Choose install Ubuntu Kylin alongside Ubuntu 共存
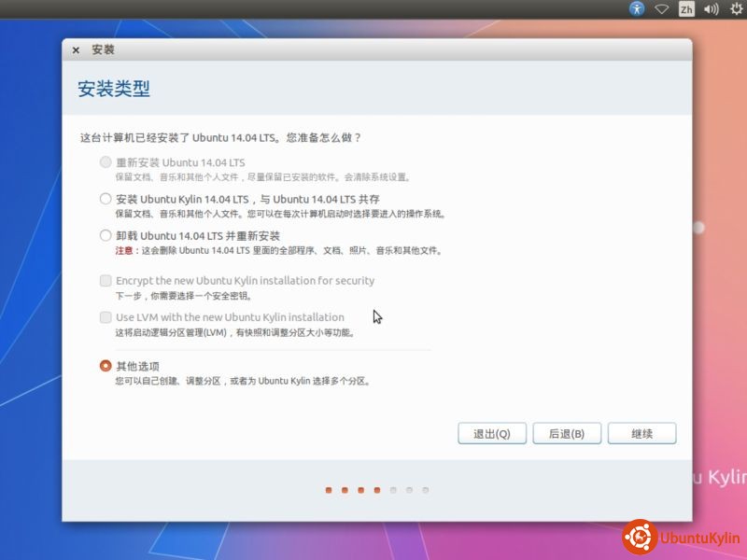Screen dimensions: 747x560 point(106,199)
